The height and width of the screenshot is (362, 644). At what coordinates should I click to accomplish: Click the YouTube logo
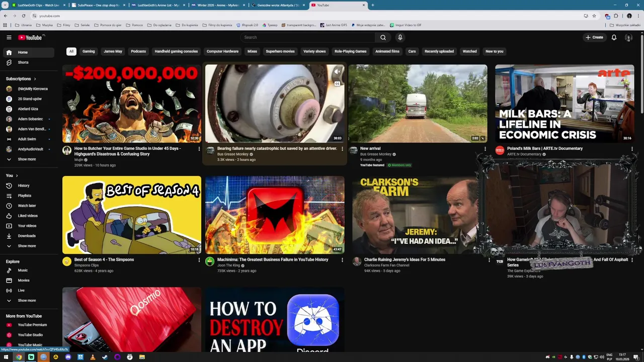tap(31, 37)
